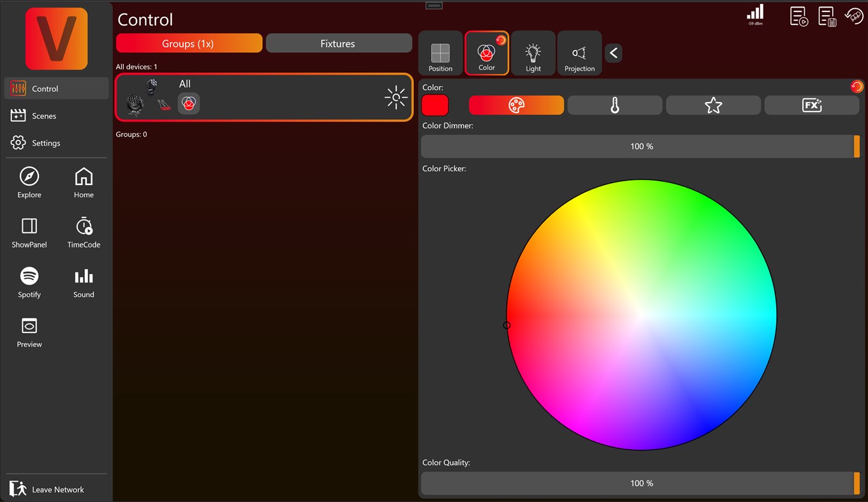The height and width of the screenshot is (502, 868).
Task: Click the scene play list icon
Action: (x=798, y=17)
